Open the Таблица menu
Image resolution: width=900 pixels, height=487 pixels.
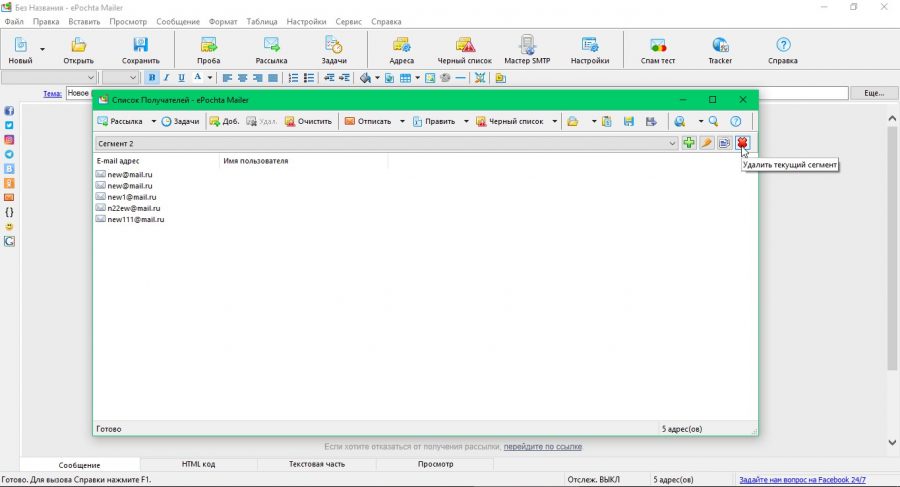(262, 21)
